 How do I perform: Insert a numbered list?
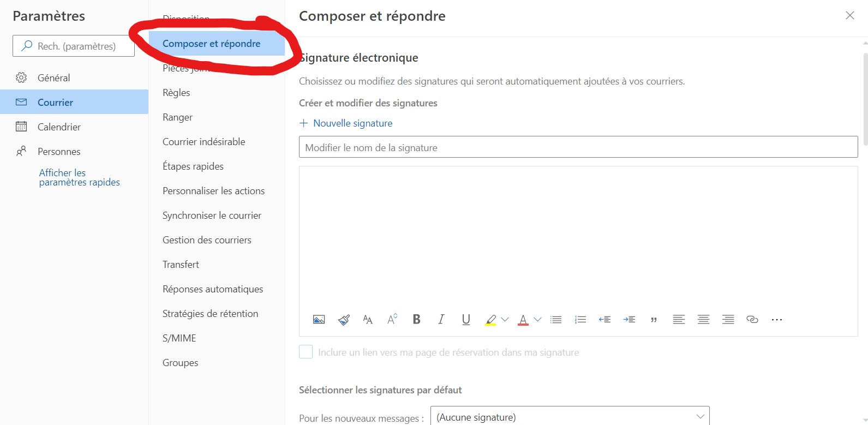coord(580,320)
